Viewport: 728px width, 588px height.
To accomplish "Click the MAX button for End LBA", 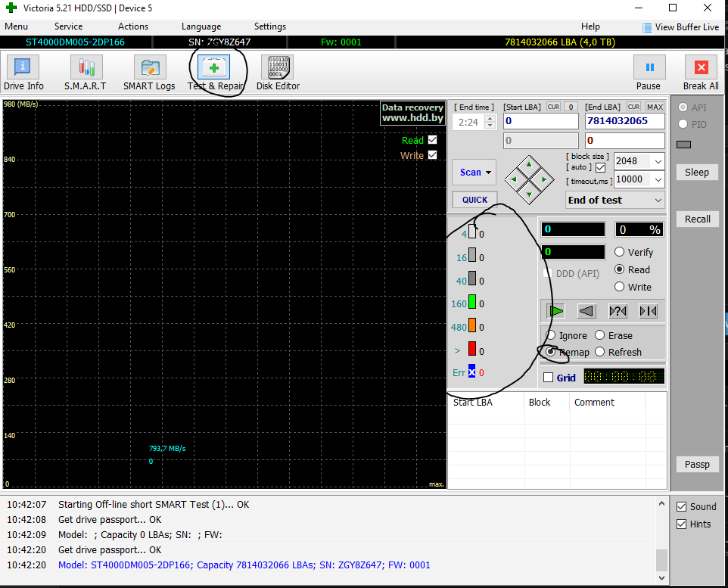I will (x=655, y=107).
